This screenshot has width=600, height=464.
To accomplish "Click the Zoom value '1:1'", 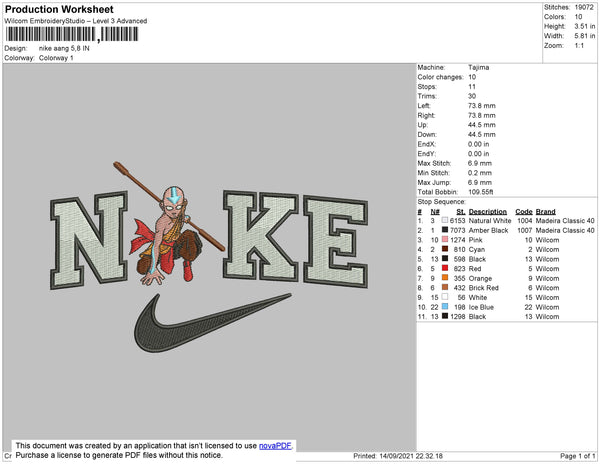I will [579, 46].
